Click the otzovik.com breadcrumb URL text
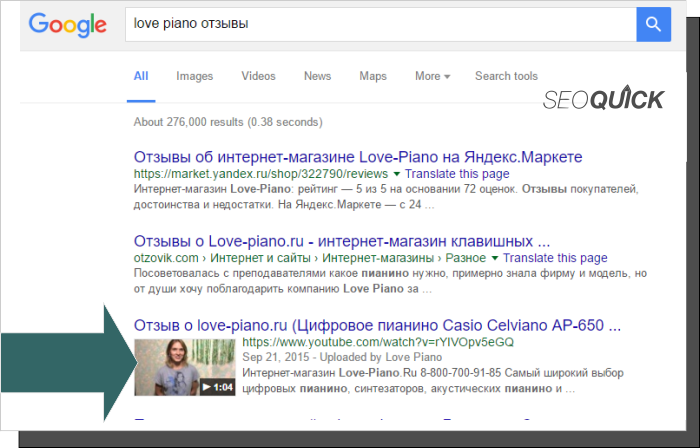 click(x=310, y=258)
